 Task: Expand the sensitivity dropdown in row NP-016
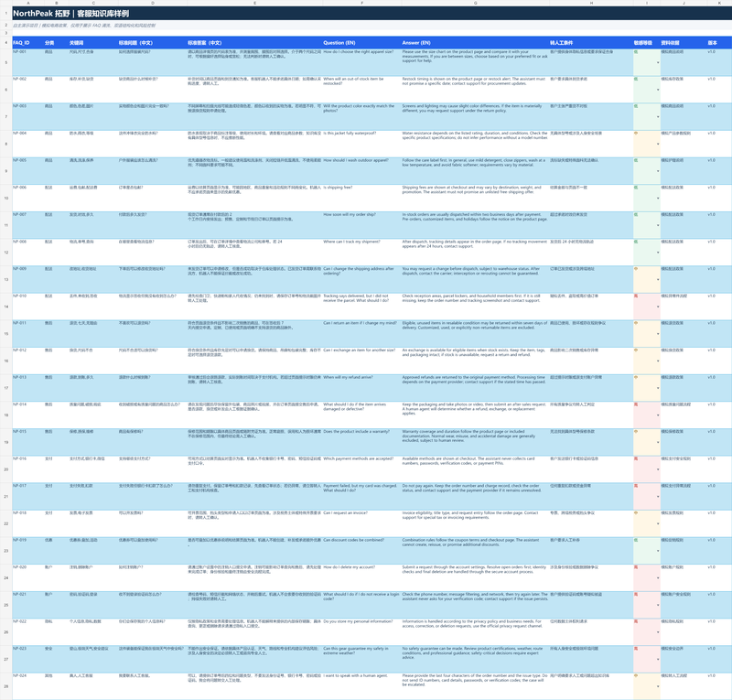point(658,469)
